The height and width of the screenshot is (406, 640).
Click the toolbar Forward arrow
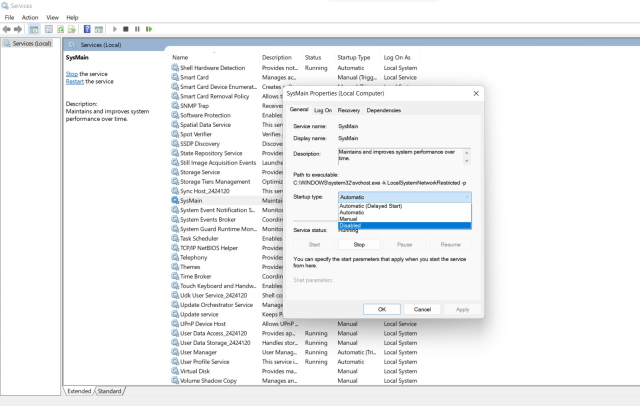point(18,29)
